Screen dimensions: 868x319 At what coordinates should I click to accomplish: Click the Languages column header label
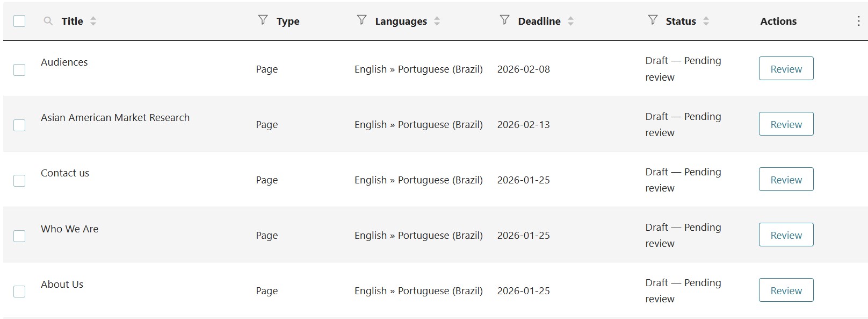point(401,22)
